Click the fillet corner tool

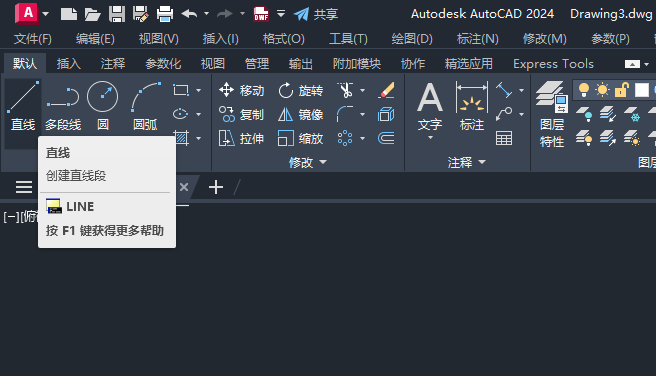(345, 114)
